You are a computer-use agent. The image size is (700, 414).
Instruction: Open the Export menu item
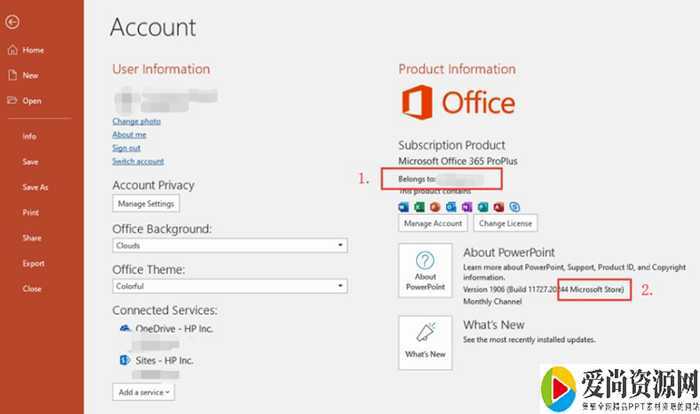point(33,263)
